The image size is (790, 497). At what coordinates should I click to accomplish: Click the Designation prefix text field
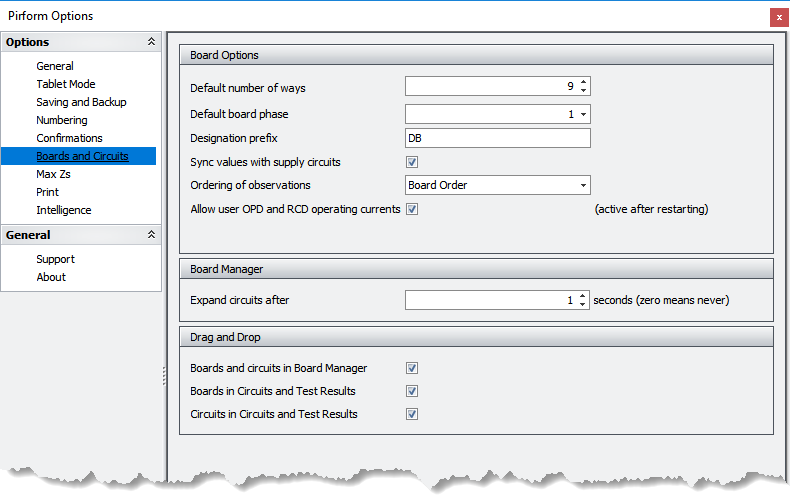[x=497, y=138]
